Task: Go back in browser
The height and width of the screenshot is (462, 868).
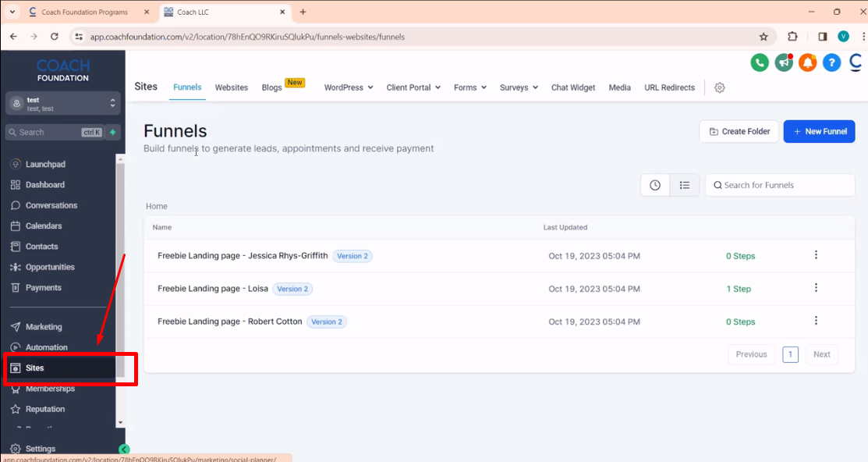Action: pos(13,37)
